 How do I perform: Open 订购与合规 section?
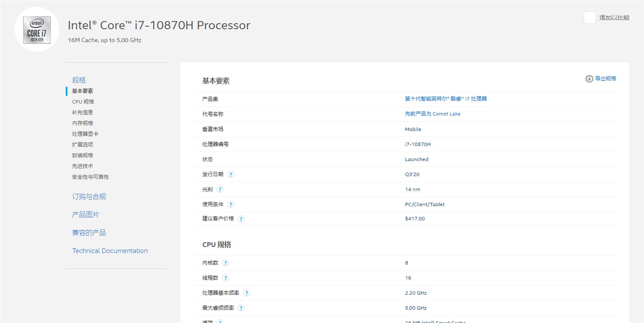pos(89,196)
